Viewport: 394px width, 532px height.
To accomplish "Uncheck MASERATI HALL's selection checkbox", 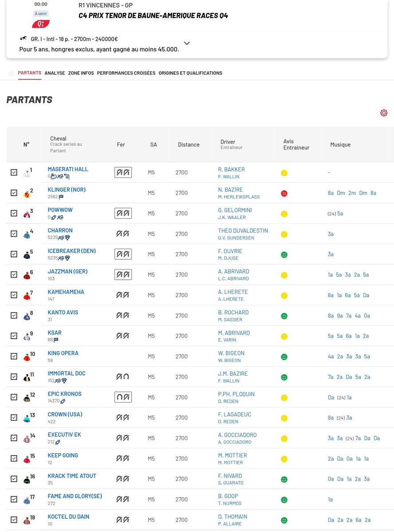I will [14, 172].
